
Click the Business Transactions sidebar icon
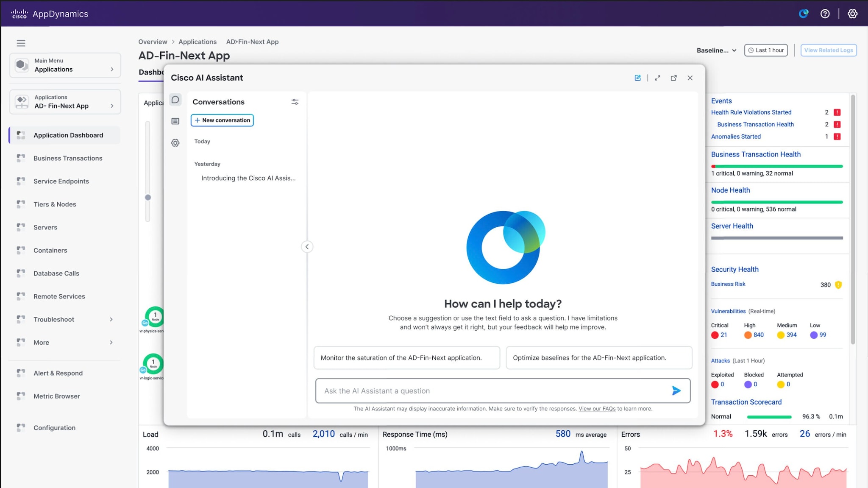[x=21, y=158]
